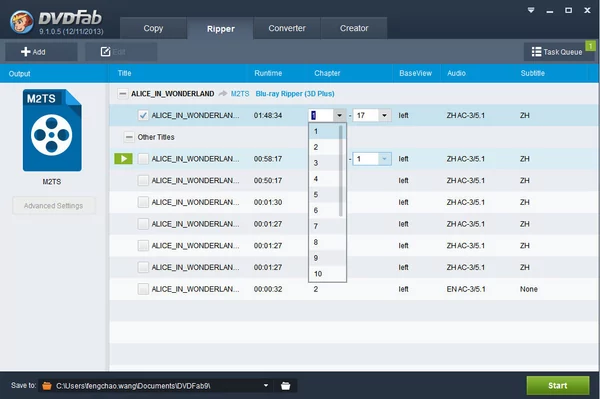Toggle the start chapter dropdown arrow

pyautogui.click(x=339, y=115)
